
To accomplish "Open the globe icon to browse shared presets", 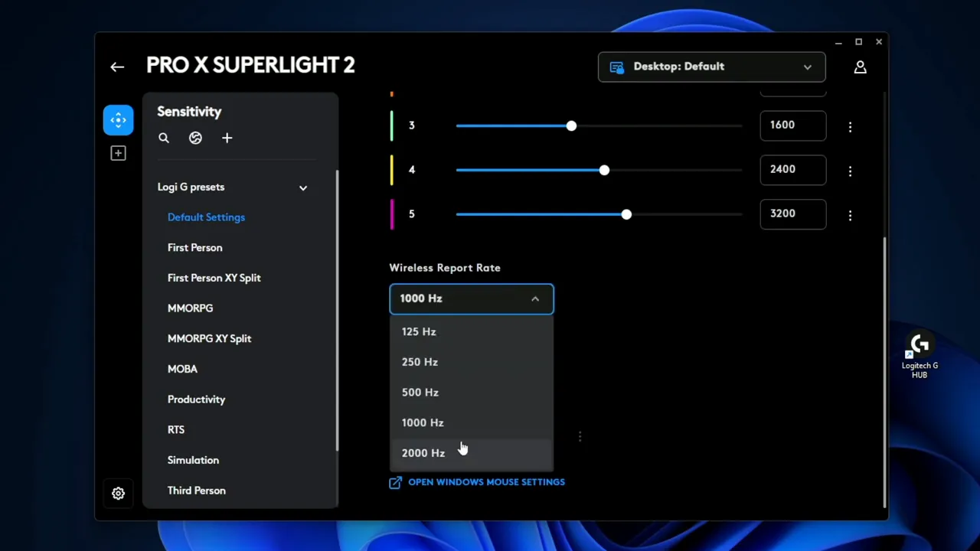I will (x=195, y=139).
